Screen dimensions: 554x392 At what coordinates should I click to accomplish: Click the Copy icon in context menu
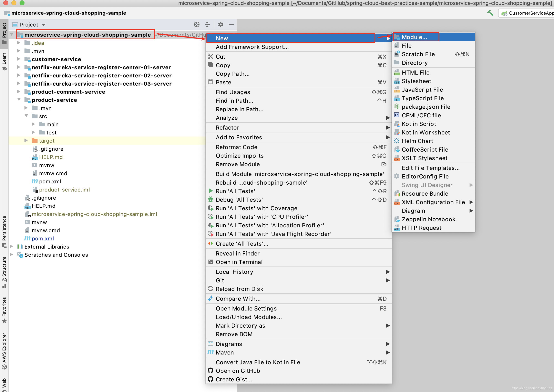click(x=211, y=65)
